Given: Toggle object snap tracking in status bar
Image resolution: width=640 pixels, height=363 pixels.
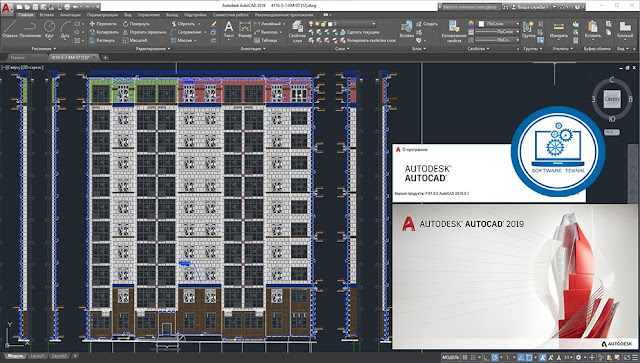Looking at the screenshot, I should (x=521, y=358).
